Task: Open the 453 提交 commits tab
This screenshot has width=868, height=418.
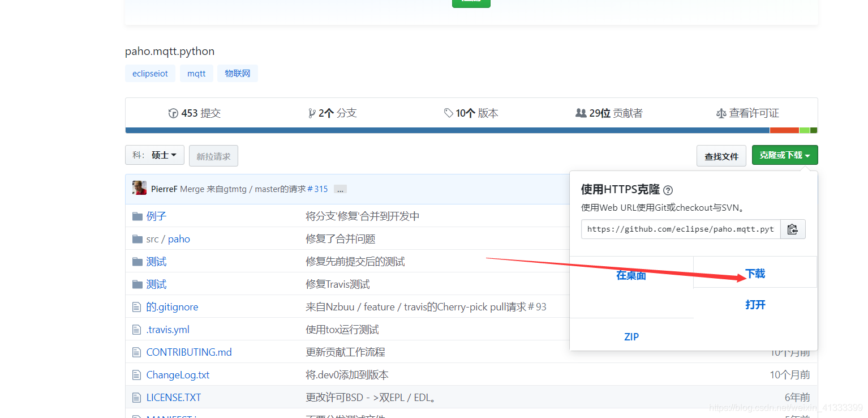Action: click(195, 113)
